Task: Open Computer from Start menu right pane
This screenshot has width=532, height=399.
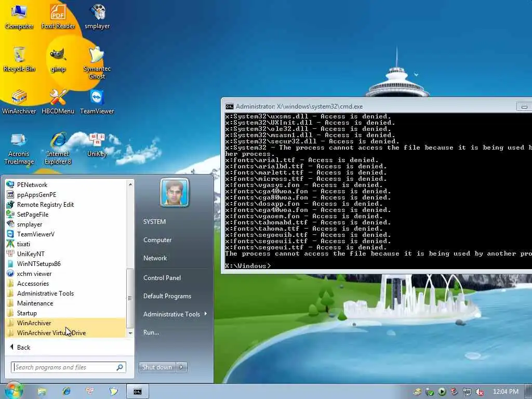Action: [x=157, y=240]
